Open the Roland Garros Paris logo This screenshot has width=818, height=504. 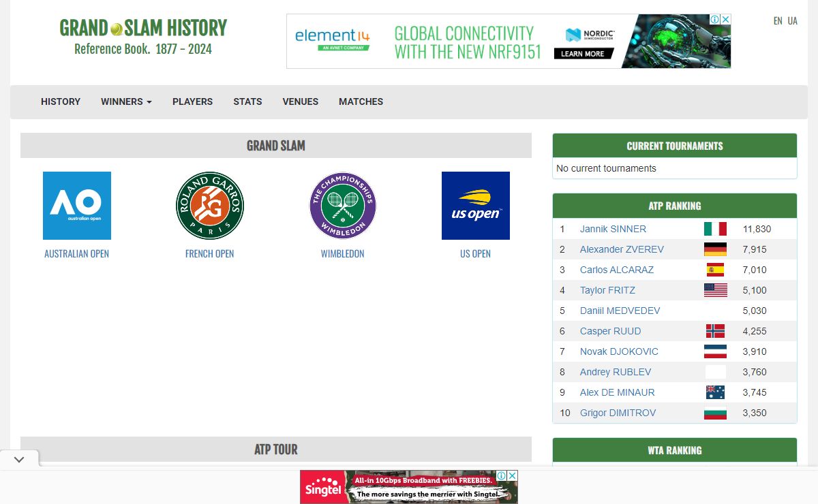pos(210,206)
